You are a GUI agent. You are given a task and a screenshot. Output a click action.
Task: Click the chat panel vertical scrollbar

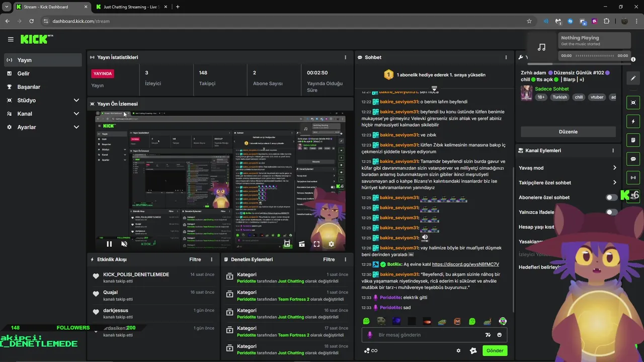tap(513, 239)
